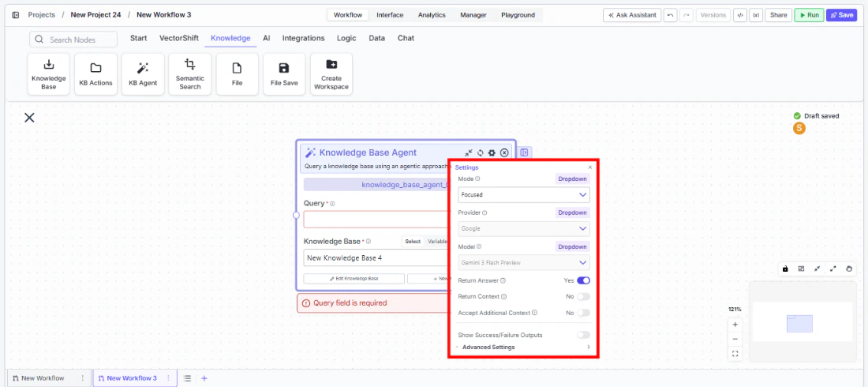
Task: Zoom in with the plus button
Action: pyautogui.click(x=735, y=325)
